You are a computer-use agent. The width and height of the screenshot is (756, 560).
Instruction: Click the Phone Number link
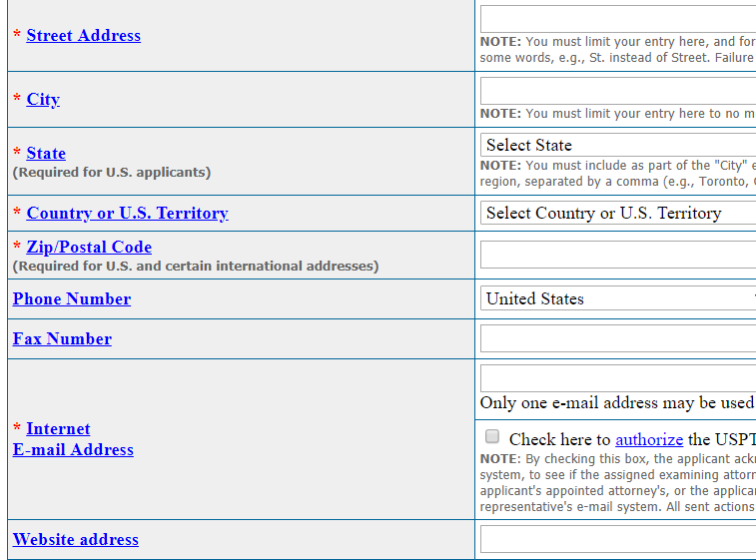(71, 299)
